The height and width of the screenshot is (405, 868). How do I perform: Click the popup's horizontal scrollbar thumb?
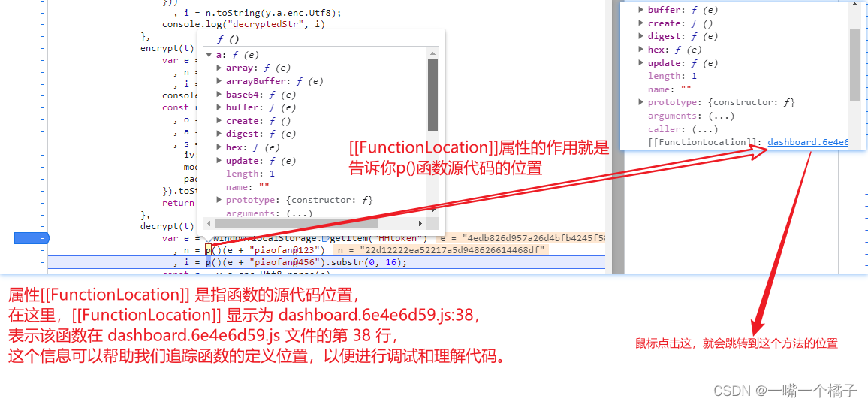point(296,223)
